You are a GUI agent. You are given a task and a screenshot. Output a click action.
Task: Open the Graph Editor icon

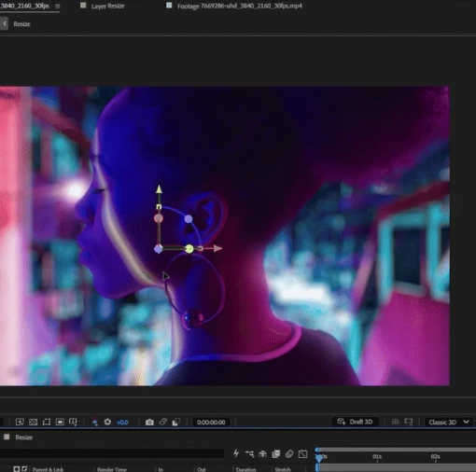pos(302,454)
